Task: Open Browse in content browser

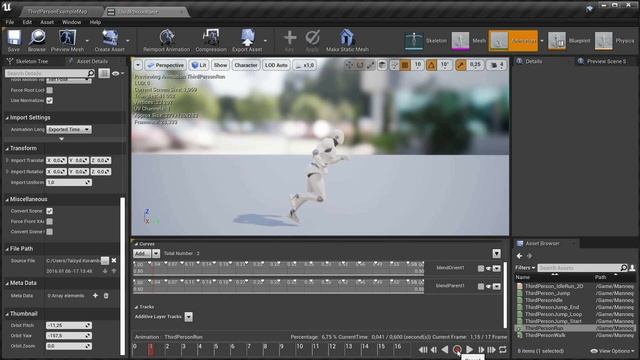Action: pos(37,40)
